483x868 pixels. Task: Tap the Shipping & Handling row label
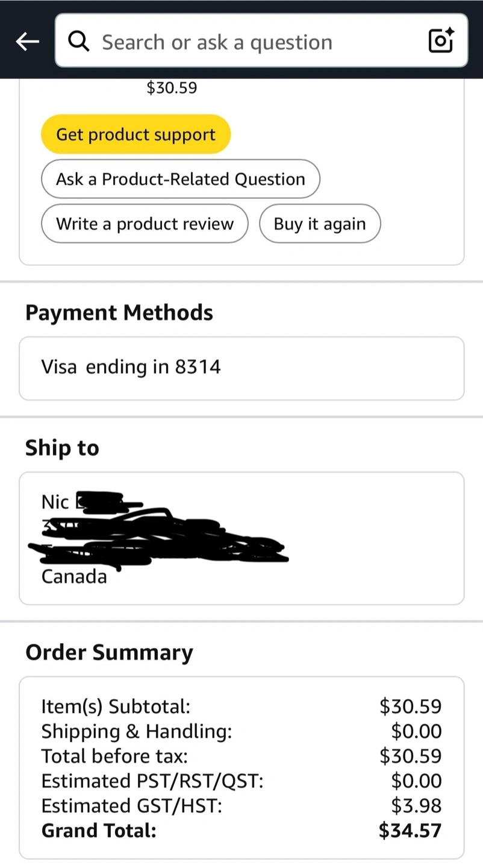coord(137,731)
